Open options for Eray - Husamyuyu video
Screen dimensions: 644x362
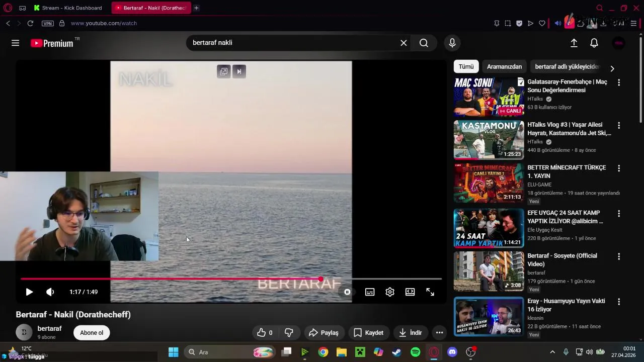point(619,302)
